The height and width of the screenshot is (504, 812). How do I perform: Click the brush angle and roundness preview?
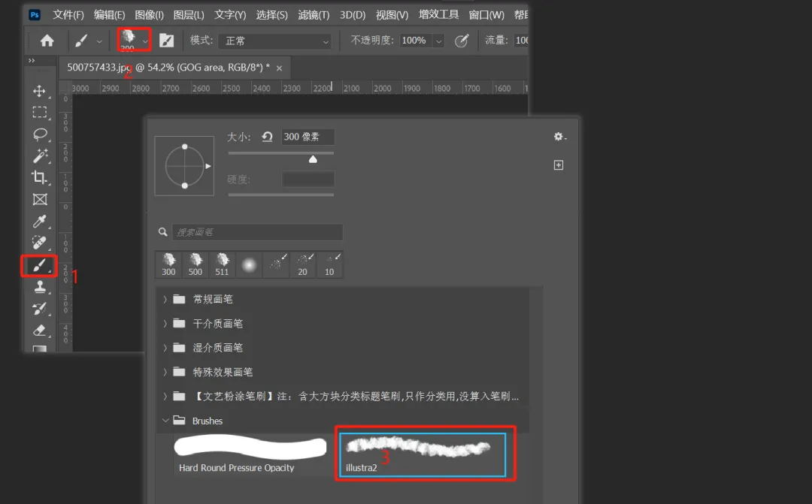tap(184, 166)
